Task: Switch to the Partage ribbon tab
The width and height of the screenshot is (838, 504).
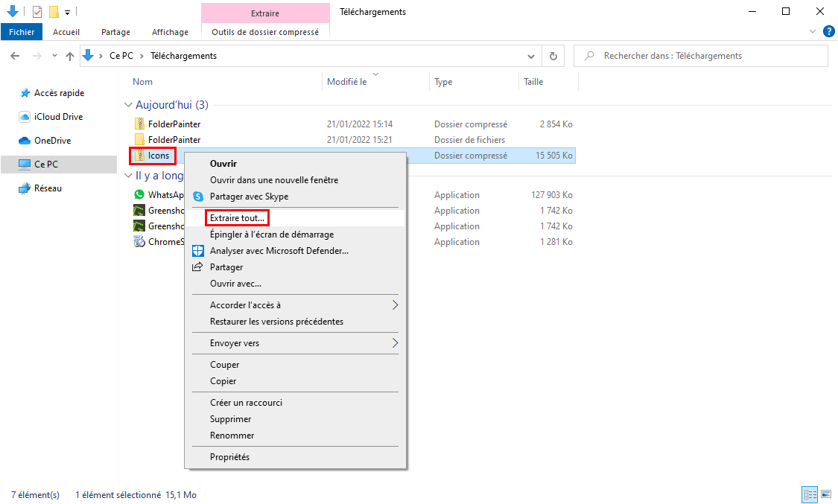Action: [115, 32]
